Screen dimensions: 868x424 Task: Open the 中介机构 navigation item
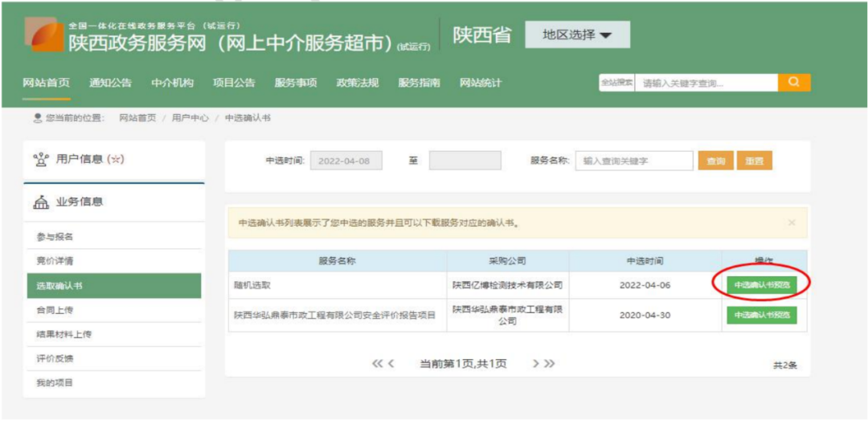(172, 83)
